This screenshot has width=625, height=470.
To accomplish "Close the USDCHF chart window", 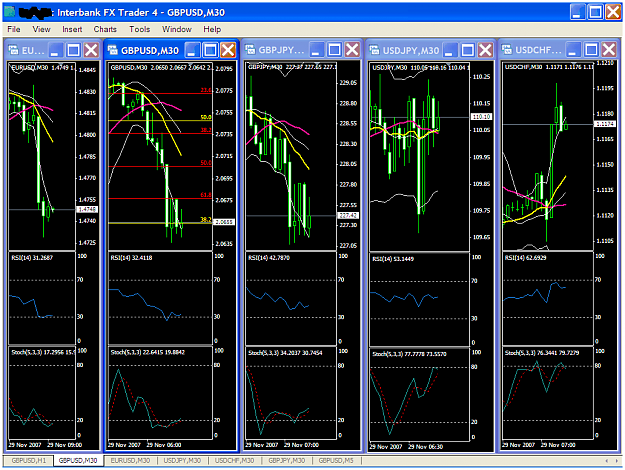I will [609, 50].
